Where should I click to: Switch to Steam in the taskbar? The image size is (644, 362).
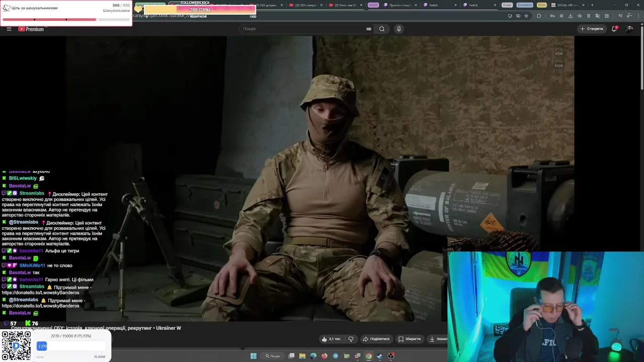[379, 356]
